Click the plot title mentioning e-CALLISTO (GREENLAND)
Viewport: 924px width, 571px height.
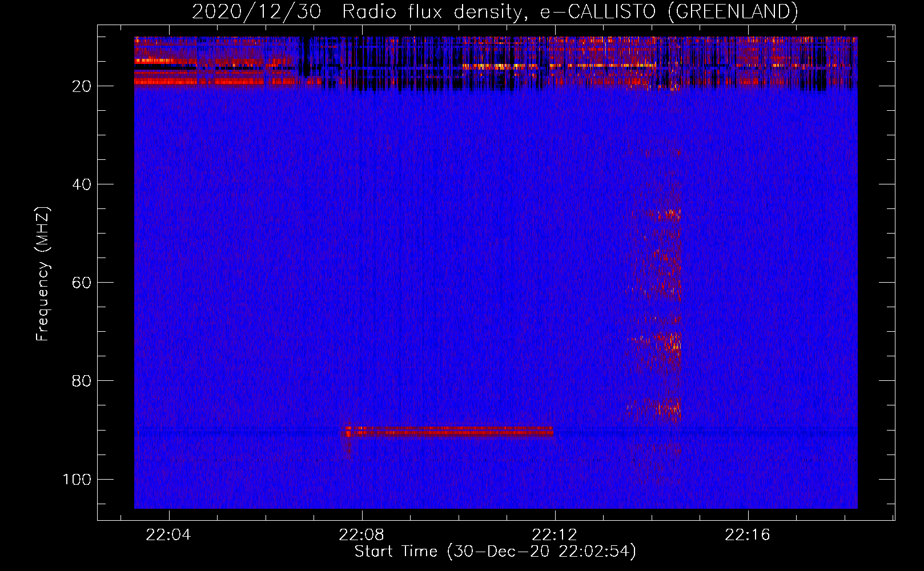pos(495,11)
